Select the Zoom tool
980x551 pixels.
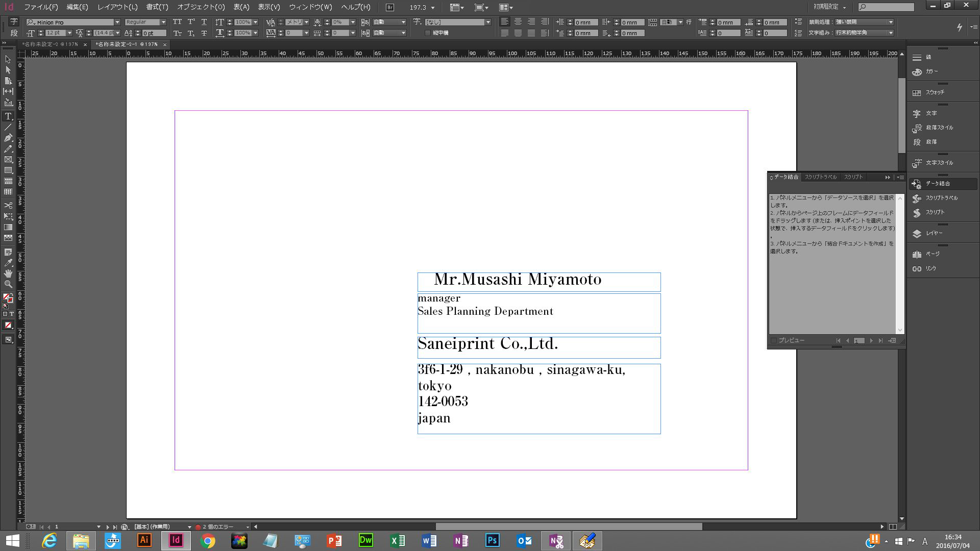point(8,284)
